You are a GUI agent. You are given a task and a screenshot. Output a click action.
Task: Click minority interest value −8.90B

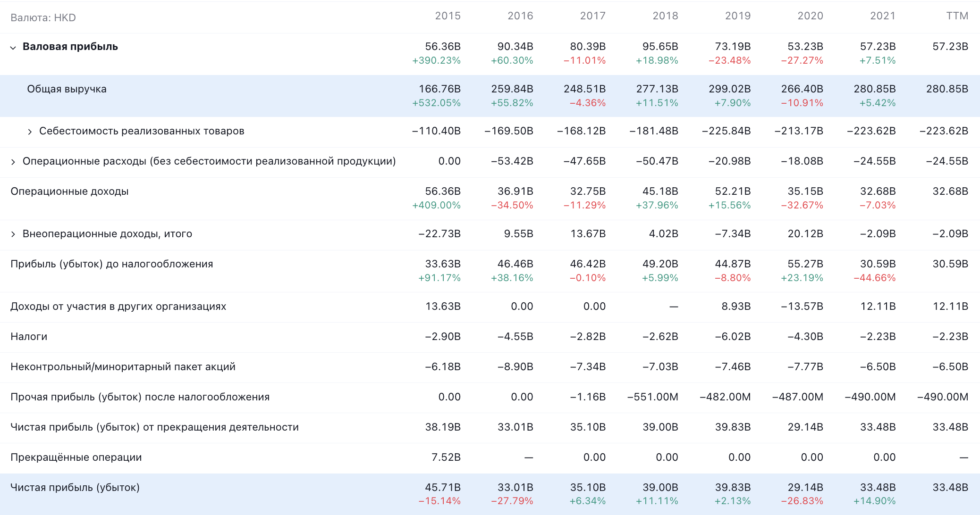pyautogui.click(x=515, y=367)
